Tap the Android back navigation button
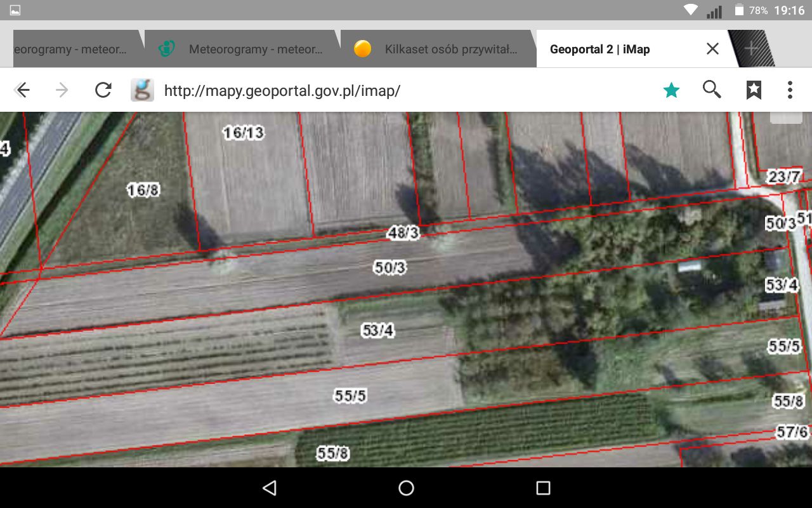Viewport: 812px width, 508px height. pyautogui.click(x=270, y=488)
